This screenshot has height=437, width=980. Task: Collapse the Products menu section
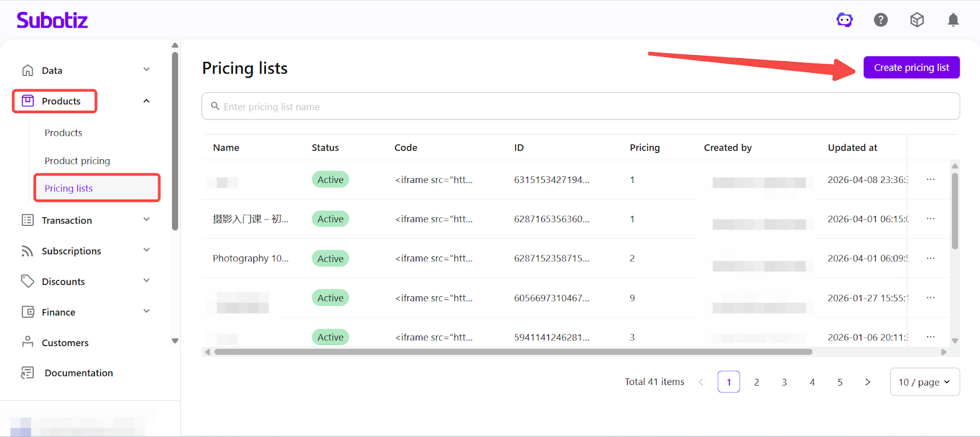pyautogui.click(x=146, y=101)
